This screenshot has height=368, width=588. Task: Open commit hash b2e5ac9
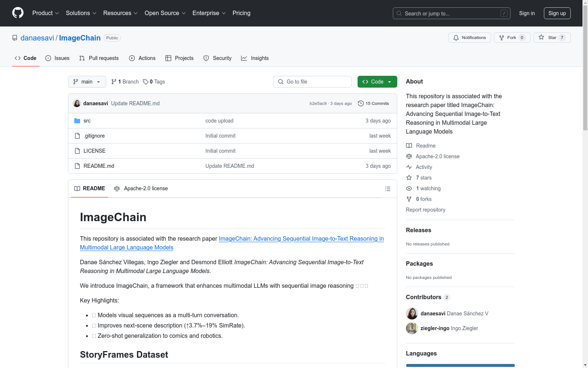click(318, 103)
